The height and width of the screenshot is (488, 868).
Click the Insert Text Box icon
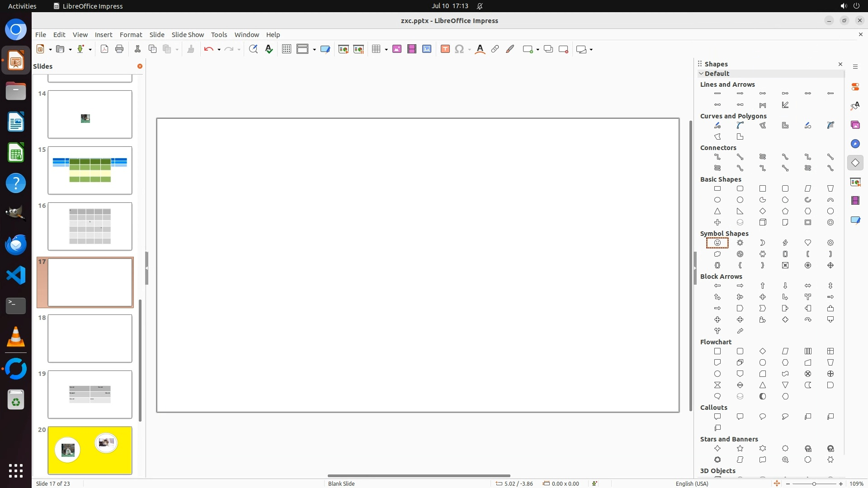(445, 49)
